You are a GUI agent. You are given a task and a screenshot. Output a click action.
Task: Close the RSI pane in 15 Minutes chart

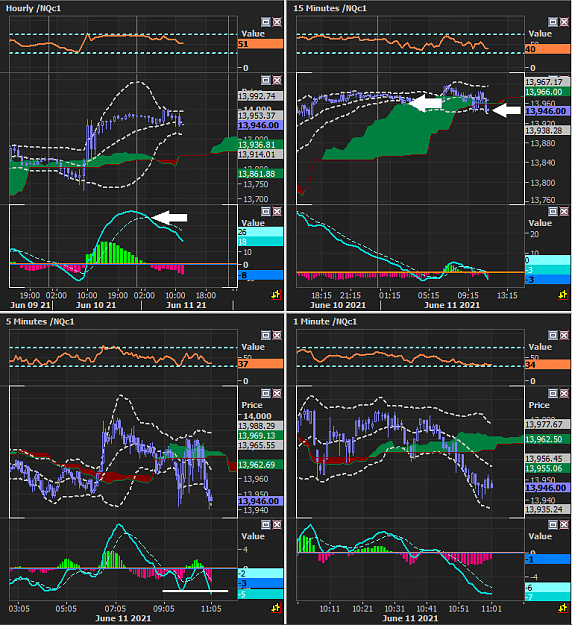click(x=564, y=22)
